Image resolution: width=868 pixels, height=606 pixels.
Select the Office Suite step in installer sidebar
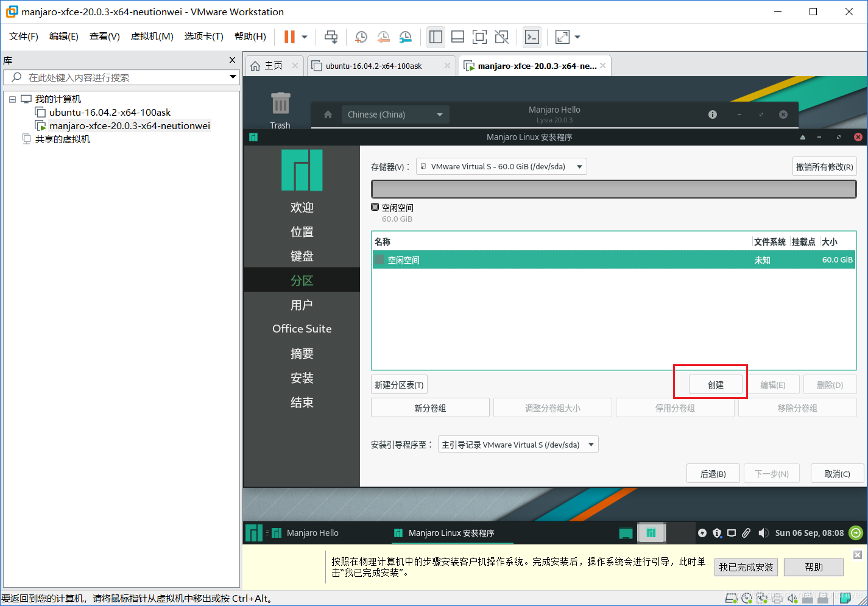(302, 329)
